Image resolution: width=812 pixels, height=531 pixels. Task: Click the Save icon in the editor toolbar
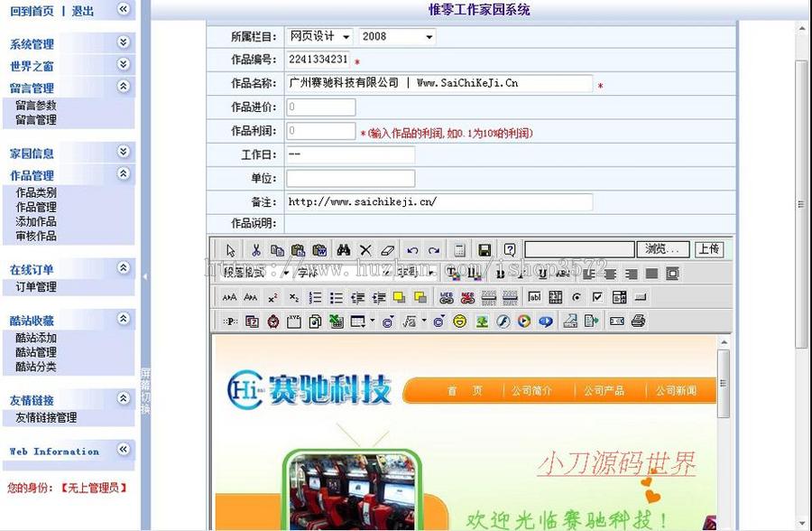(x=483, y=249)
